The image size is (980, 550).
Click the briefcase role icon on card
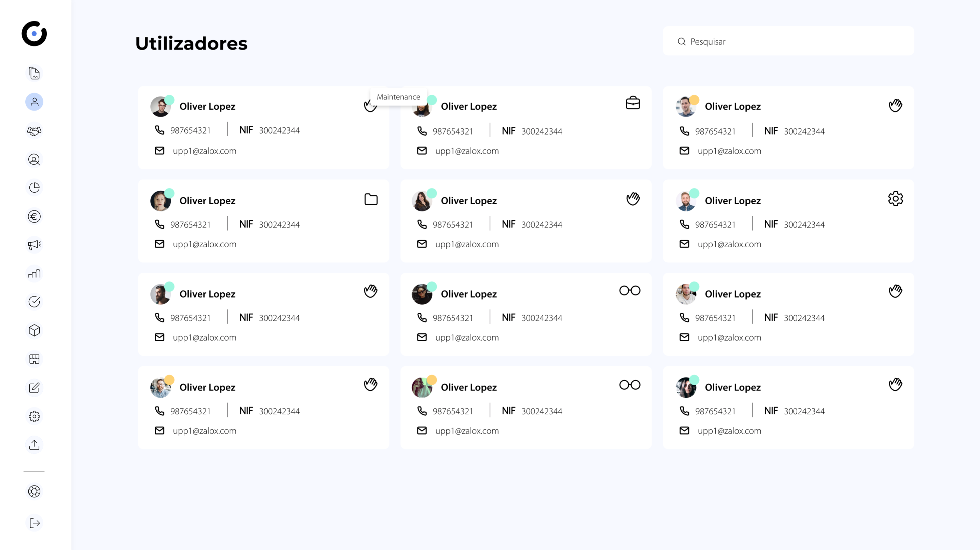click(633, 103)
